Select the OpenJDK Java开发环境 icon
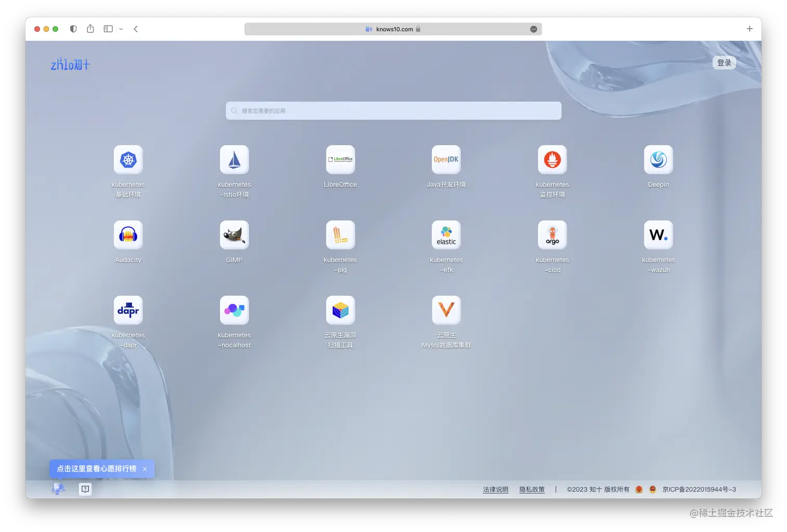Screen dimensions: 787x532 coord(446,159)
